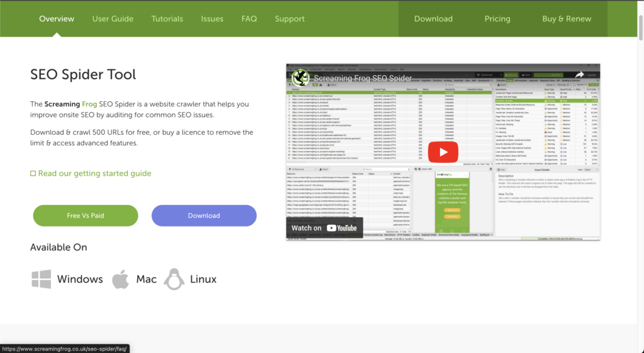Click the Linux text label
644x353 pixels.
coord(203,279)
